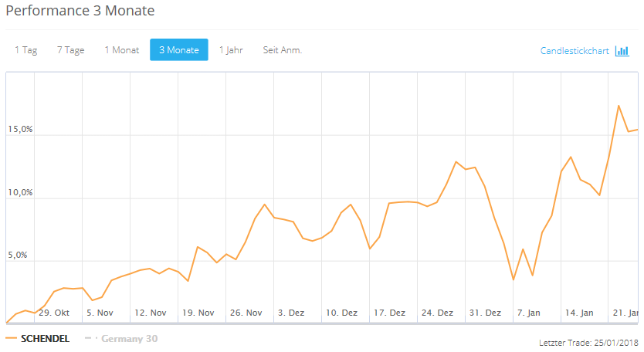Screen dimensions: 644x352
Task: Switch to the 1 Jahr view
Action: 231,50
